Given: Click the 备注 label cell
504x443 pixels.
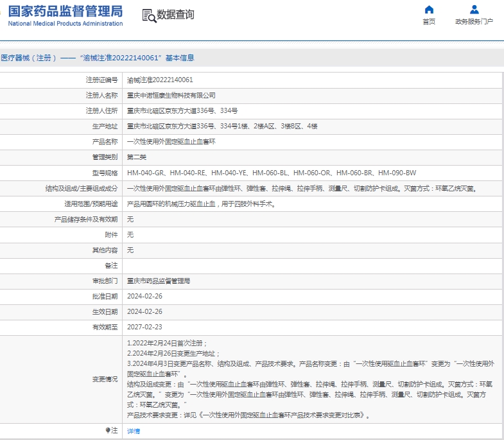Looking at the screenshot, I should [x=61, y=266].
